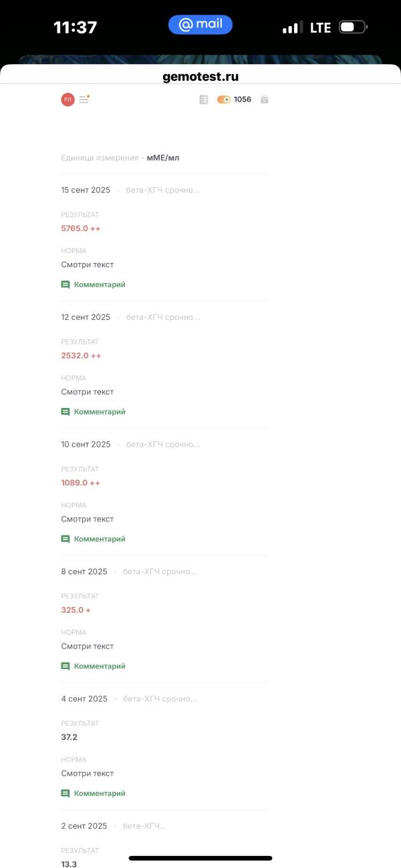The width and height of the screenshot is (401, 868).
Task: Open the hamburger menu with notification dot
Action: click(84, 99)
